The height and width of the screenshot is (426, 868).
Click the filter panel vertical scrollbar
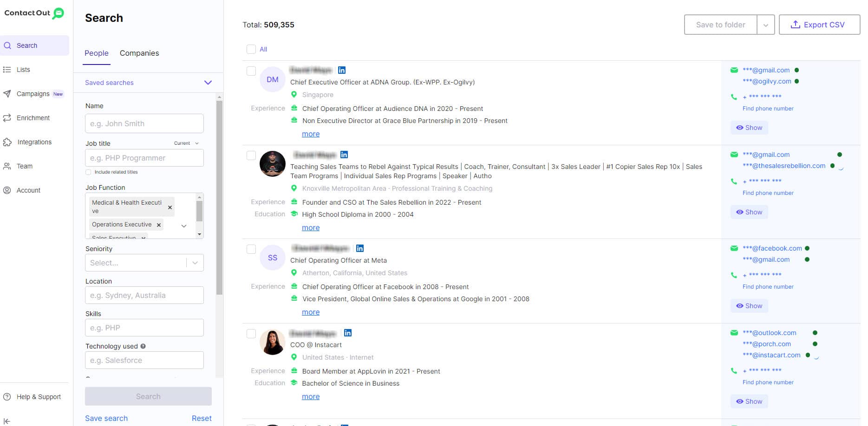[220, 197]
